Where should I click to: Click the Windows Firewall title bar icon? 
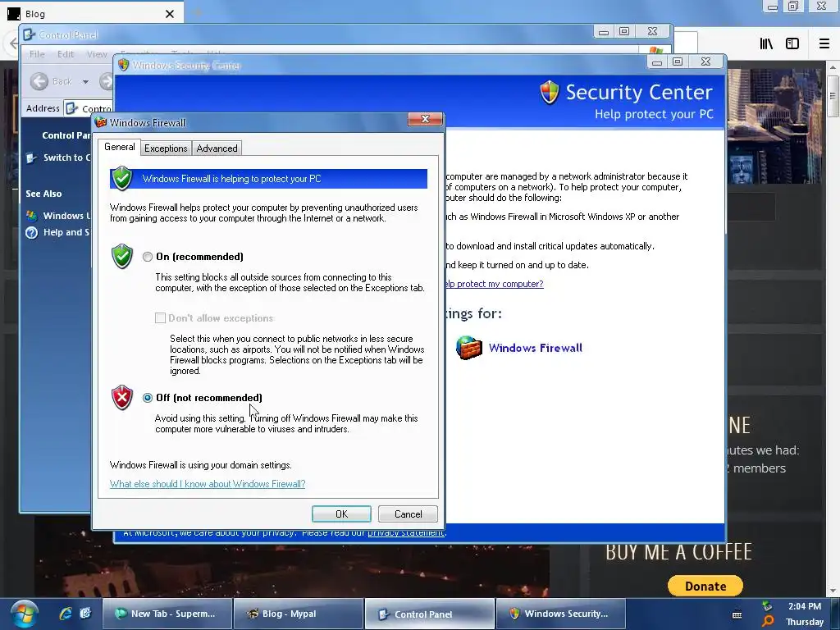coord(101,122)
